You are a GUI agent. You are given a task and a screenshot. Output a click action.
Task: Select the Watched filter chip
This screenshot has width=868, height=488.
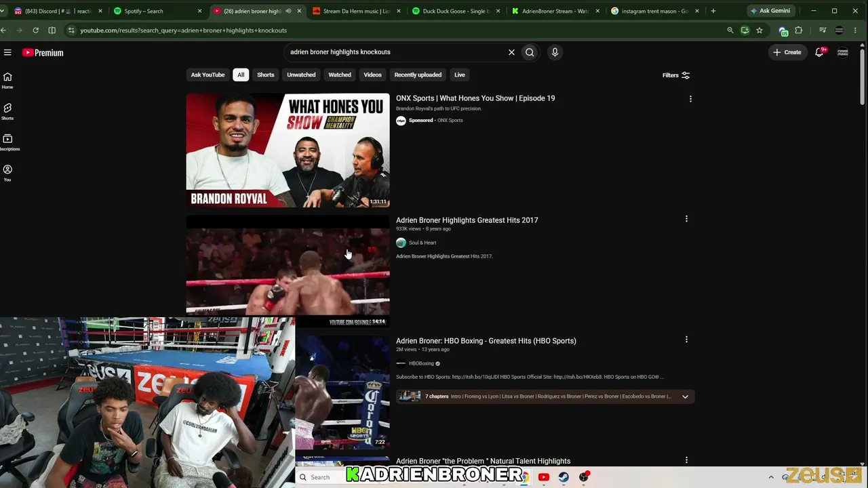pyautogui.click(x=340, y=75)
